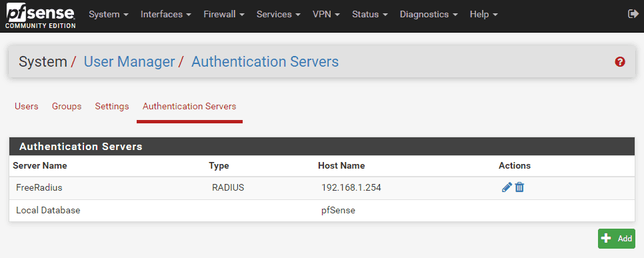Image resolution: width=644 pixels, height=258 pixels.
Task: Switch to the Users tab
Action: point(26,107)
